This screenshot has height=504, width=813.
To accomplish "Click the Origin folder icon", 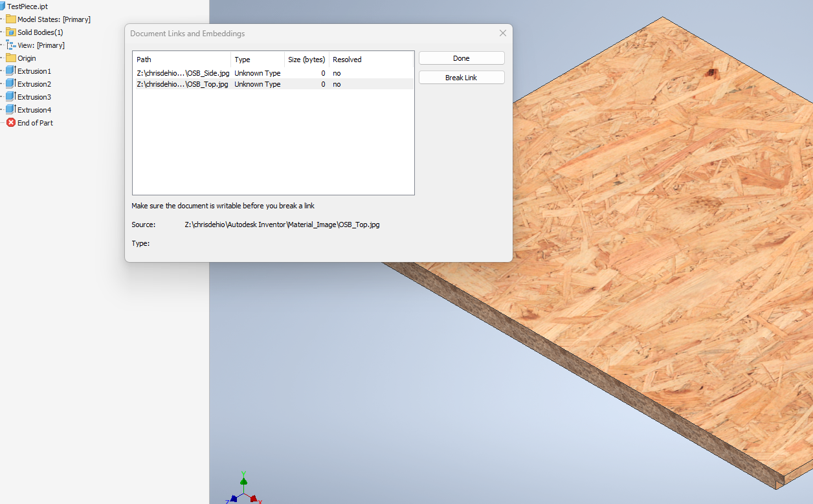I will point(11,58).
